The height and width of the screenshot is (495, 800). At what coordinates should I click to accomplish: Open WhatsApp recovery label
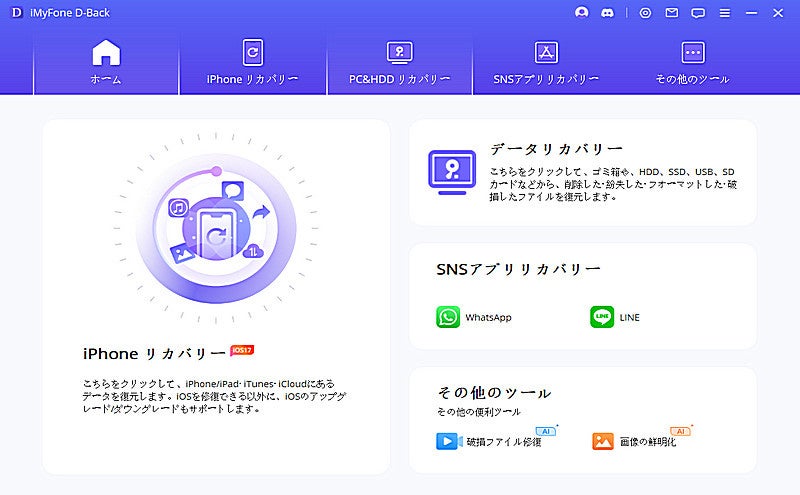click(x=488, y=317)
